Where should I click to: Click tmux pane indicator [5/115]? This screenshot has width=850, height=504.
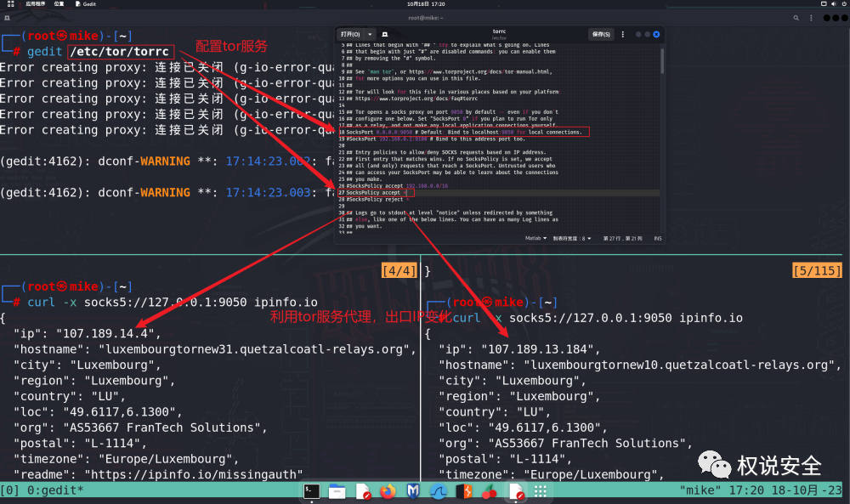click(x=818, y=270)
